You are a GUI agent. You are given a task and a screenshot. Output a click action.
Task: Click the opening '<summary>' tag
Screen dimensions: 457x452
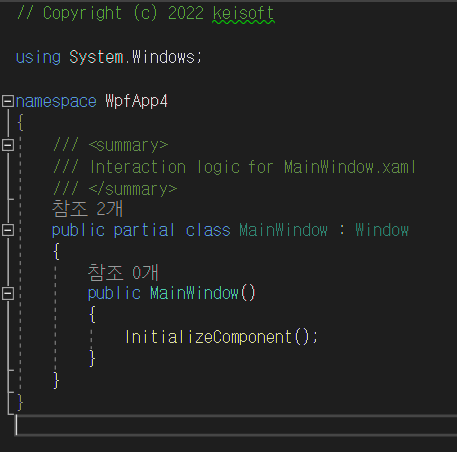(x=129, y=145)
